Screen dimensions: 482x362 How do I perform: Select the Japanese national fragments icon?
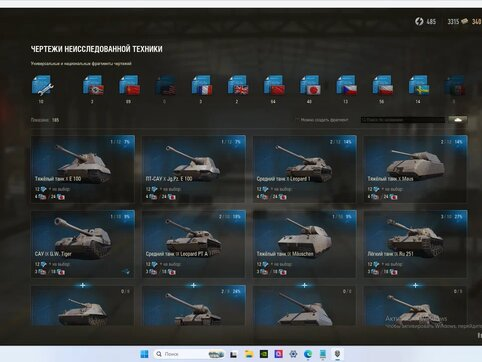[310, 85]
